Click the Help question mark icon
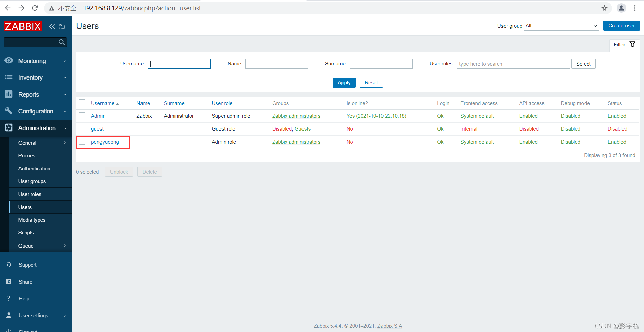The image size is (644, 332). point(9,298)
